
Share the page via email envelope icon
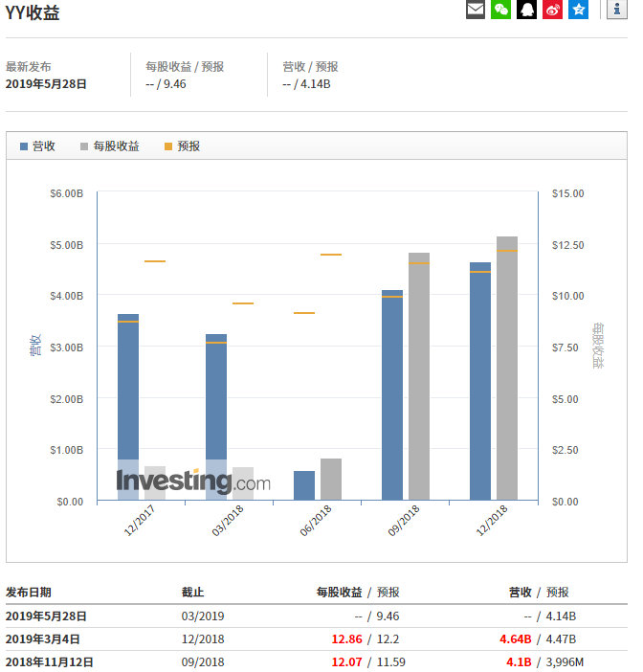476,10
